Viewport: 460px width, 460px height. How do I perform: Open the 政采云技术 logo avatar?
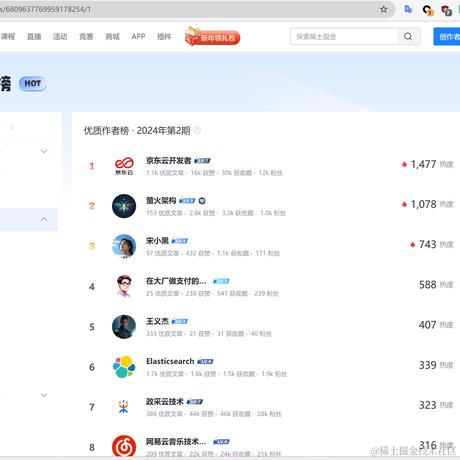pos(123,407)
